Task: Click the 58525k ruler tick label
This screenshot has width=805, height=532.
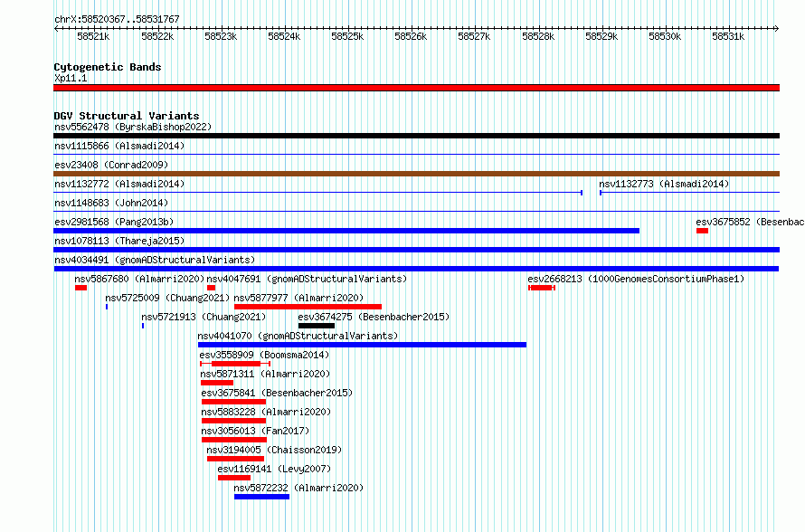Action: [347, 36]
